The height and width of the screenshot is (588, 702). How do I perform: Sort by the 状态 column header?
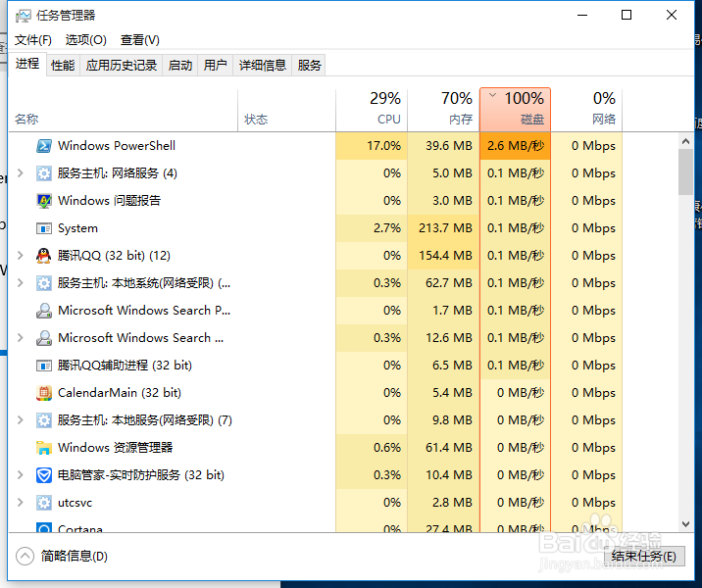coord(287,110)
